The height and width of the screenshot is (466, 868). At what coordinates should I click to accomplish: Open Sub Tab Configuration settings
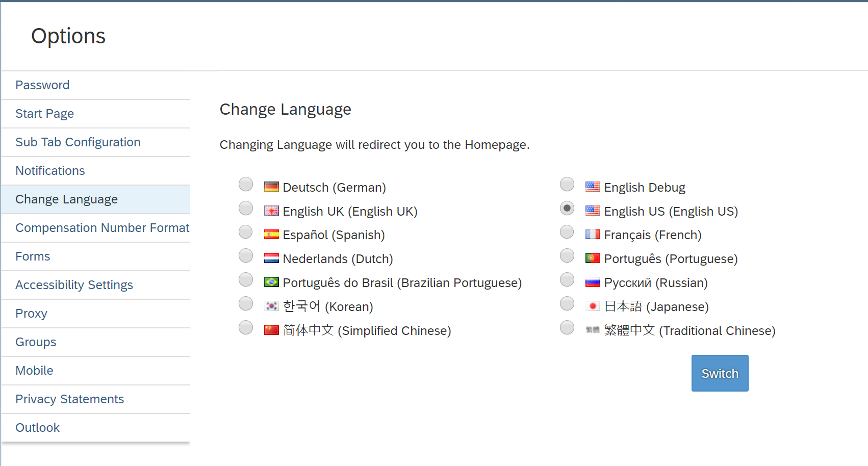(x=95, y=142)
